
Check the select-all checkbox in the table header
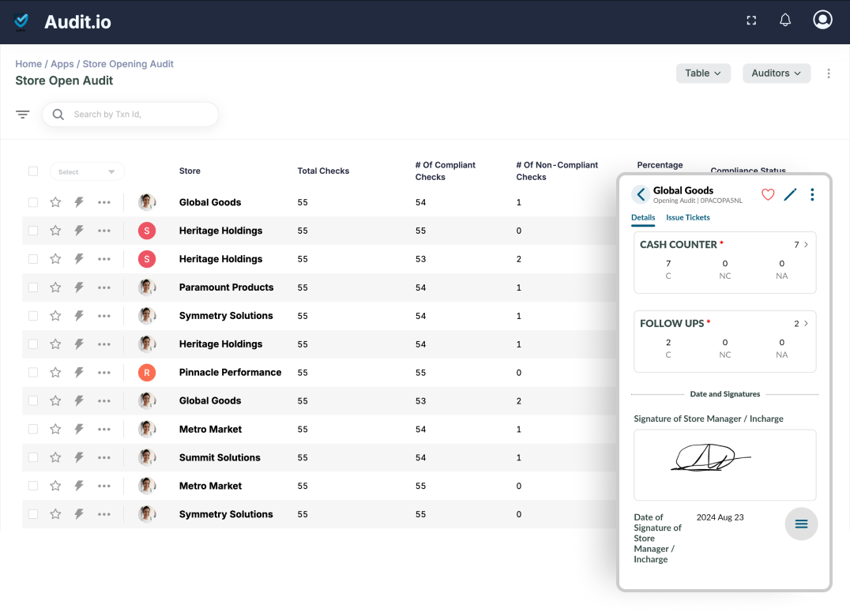pyautogui.click(x=32, y=171)
